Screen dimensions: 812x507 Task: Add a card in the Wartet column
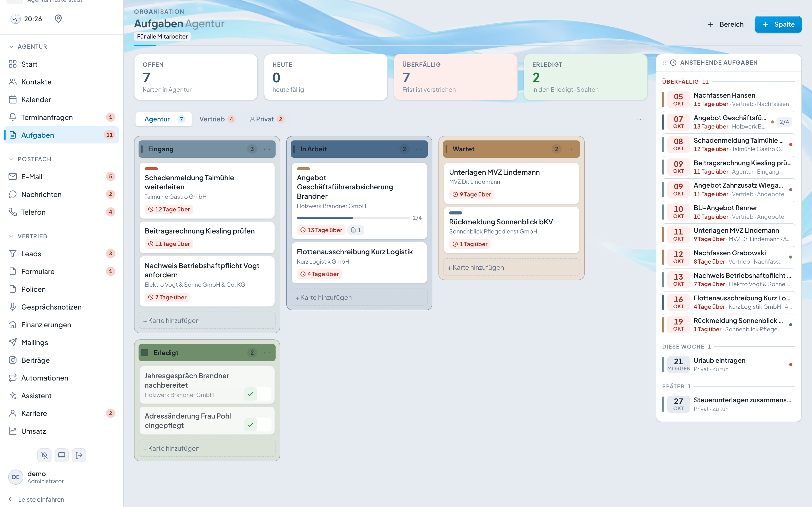(511, 267)
